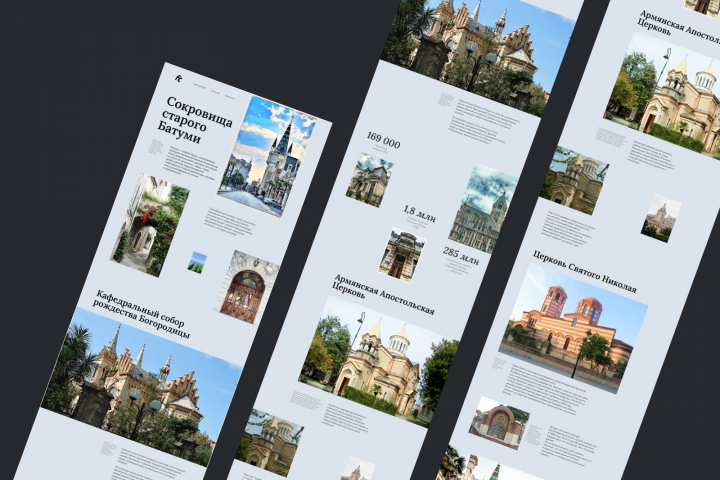Open the striped St. Nicholas church photo
This screenshot has height=480, width=720.
tap(574, 328)
